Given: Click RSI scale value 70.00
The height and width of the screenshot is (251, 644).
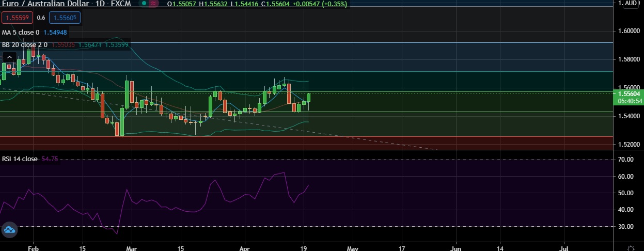Looking at the screenshot, I should [x=626, y=160].
